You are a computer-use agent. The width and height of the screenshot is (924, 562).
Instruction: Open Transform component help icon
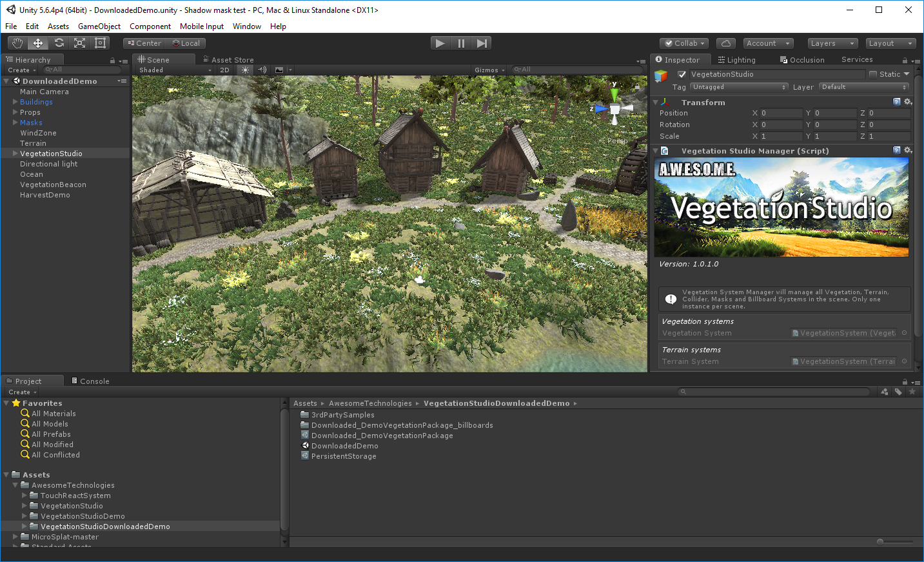pyautogui.click(x=897, y=102)
